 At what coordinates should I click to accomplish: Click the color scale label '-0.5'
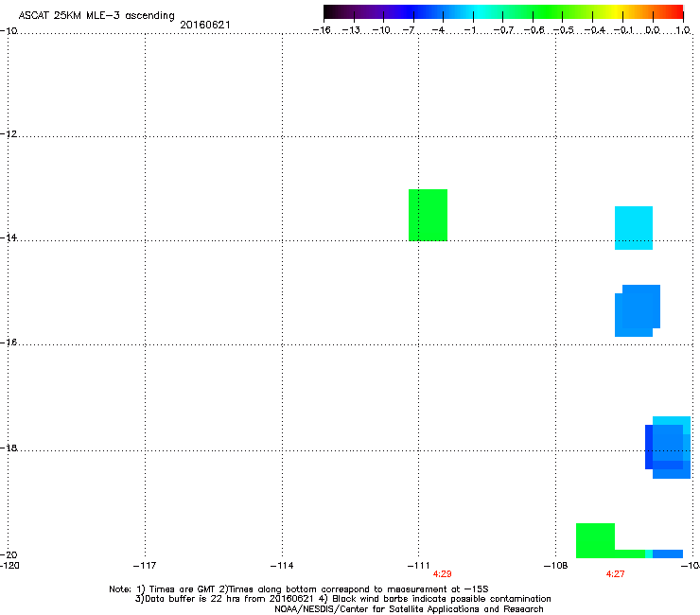click(564, 30)
